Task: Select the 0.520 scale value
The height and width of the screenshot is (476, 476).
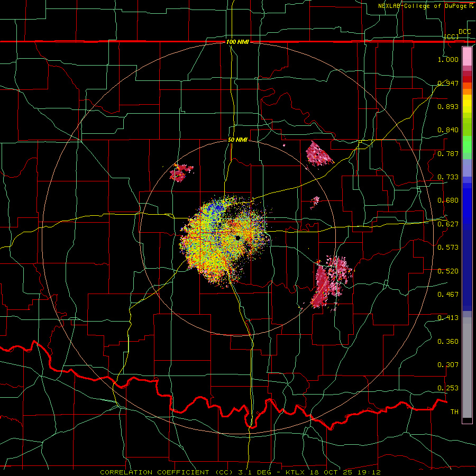Action: pos(448,271)
